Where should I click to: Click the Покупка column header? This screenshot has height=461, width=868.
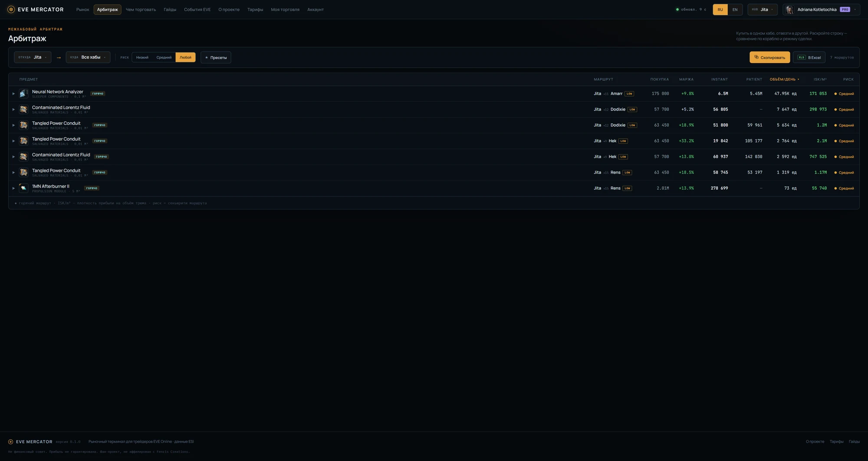coord(659,79)
